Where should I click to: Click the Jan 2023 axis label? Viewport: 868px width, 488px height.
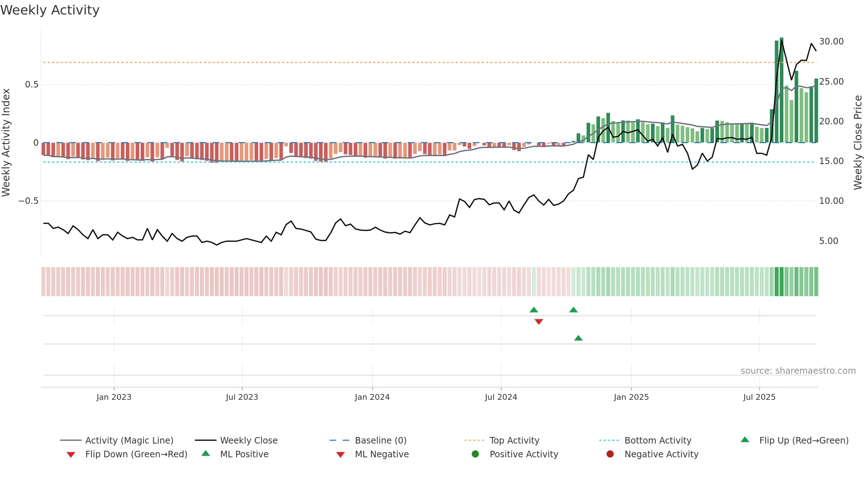click(114, 397)
